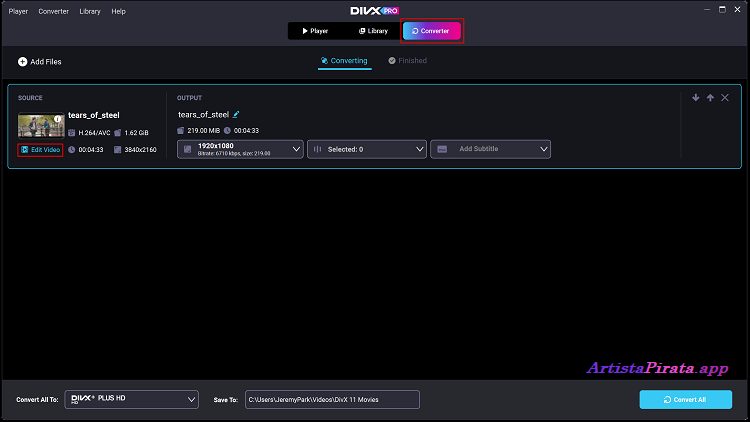This screenshot has width=750, height=422.
Task: Click the source title tears_of_steel
Action: coord(94,115)
